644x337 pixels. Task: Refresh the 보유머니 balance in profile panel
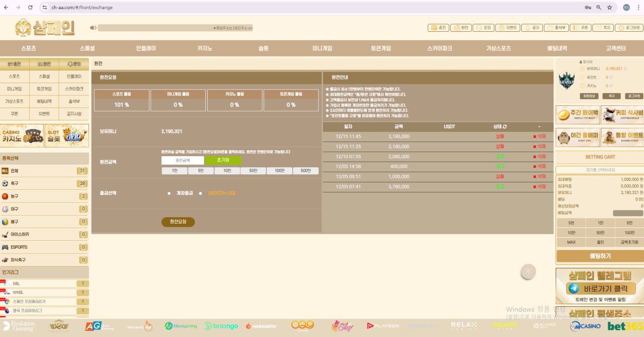point(625,69)
